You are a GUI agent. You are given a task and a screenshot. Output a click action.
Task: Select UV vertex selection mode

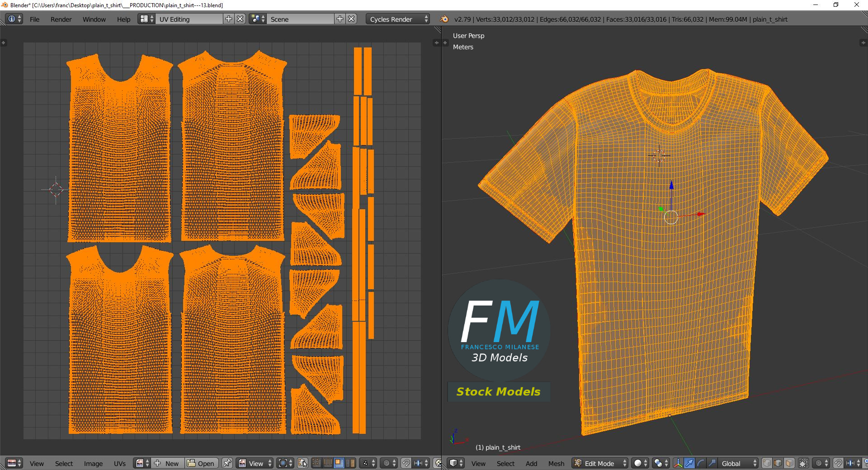(316, 463)
